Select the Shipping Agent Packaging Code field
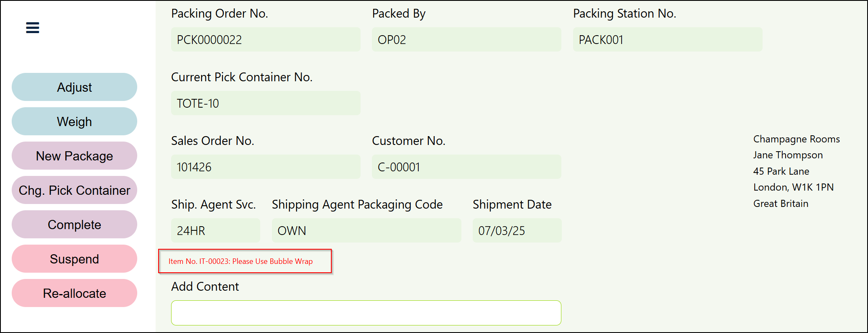 [366, 231]
